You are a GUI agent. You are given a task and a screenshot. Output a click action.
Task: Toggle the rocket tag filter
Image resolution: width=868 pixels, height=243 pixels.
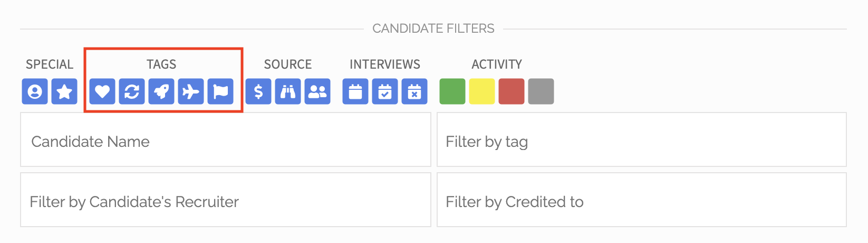coord(161,91)
